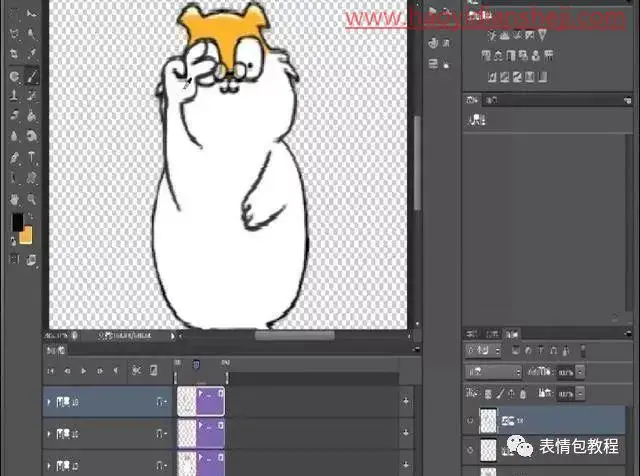Switch to the first tab in Layers group
This screenshot has height=476, width=640.
[x=472, y=334]
